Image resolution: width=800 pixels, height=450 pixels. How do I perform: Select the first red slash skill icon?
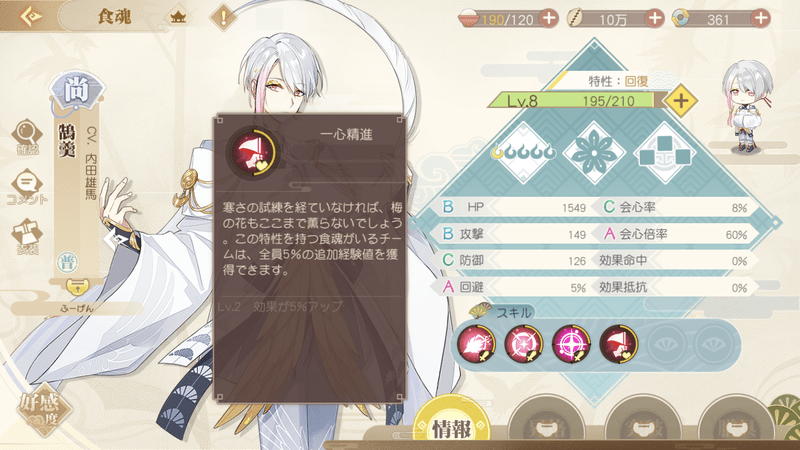click(x=476, y=343)
